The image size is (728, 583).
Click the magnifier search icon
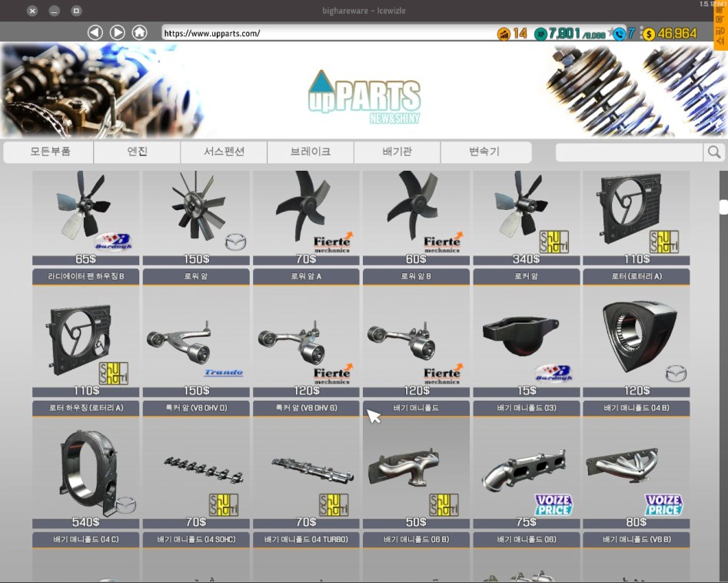tap(714, 152)
